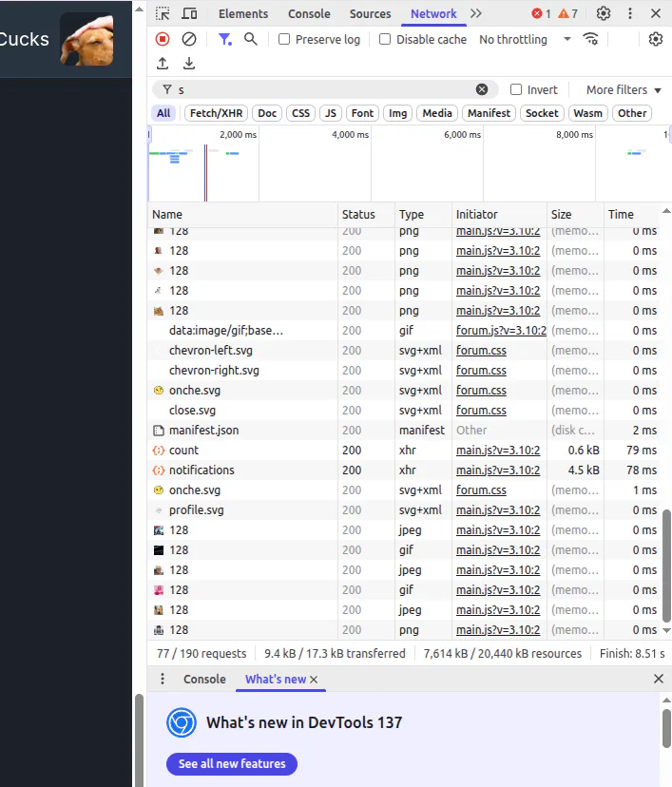The image size is (672, 787).
Task: Click the red error count indicator
Action: pos(542,13)
